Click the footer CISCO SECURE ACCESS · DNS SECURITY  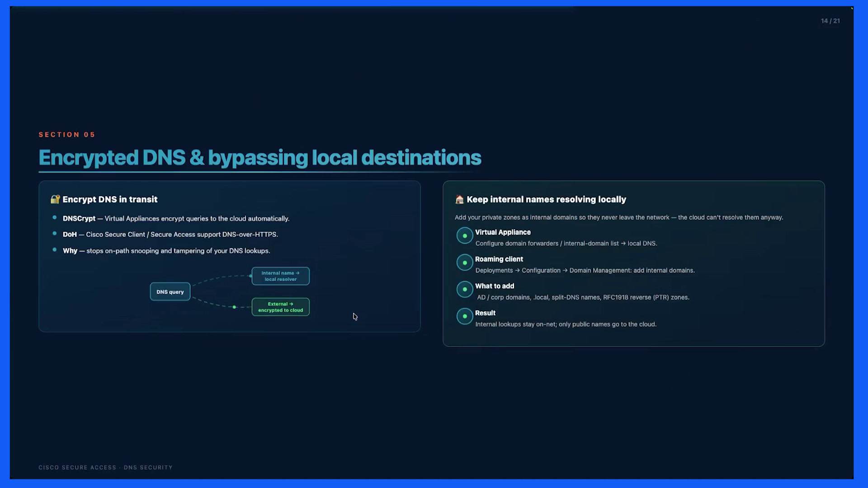(x=105, y=467)
